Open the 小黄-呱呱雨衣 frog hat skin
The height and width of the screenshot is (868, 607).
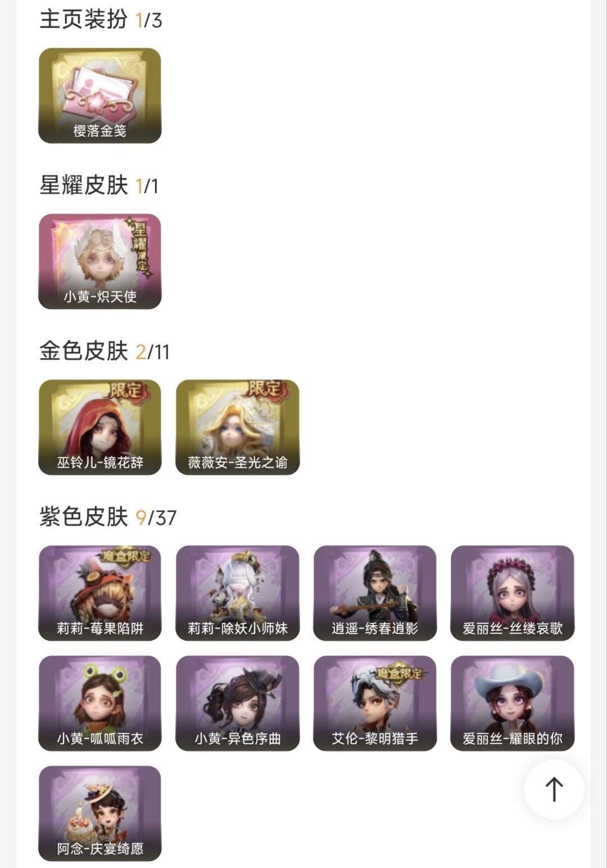(100, 703)
